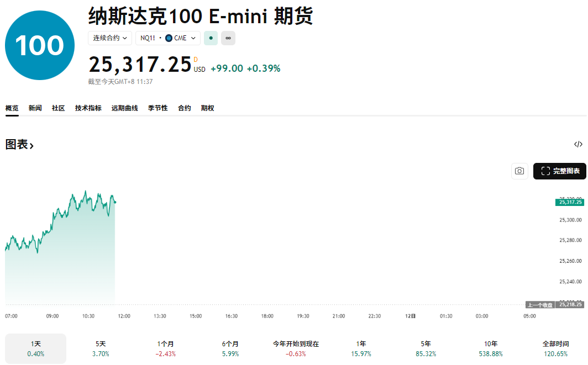Switch to the 技术指标 tab
Viewport: 588px width, 365px height.
tap(87, 108)
